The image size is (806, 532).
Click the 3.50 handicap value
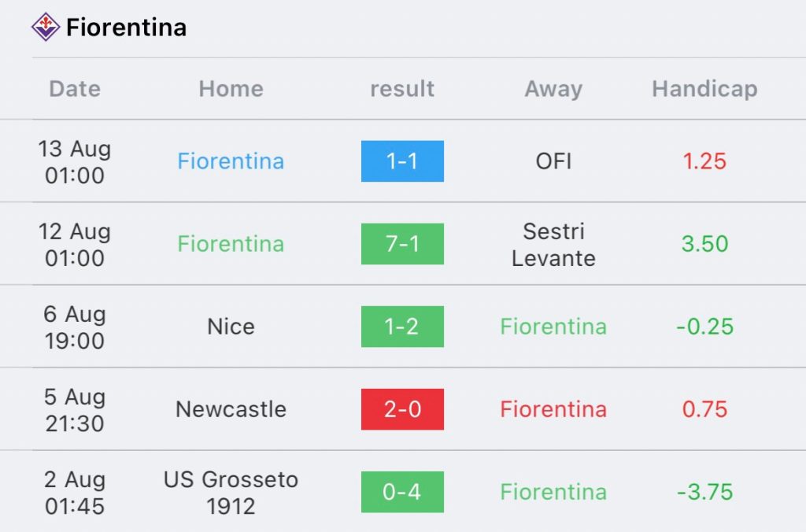point(704,244)
